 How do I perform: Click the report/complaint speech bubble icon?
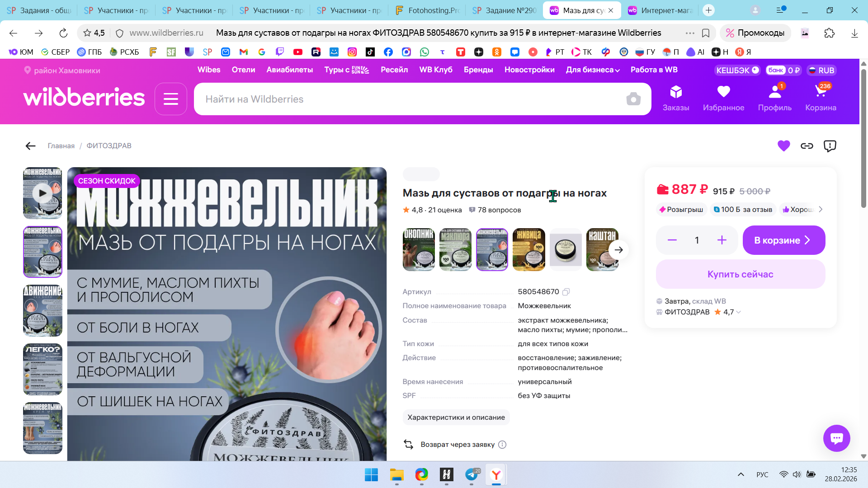point(830,146)
